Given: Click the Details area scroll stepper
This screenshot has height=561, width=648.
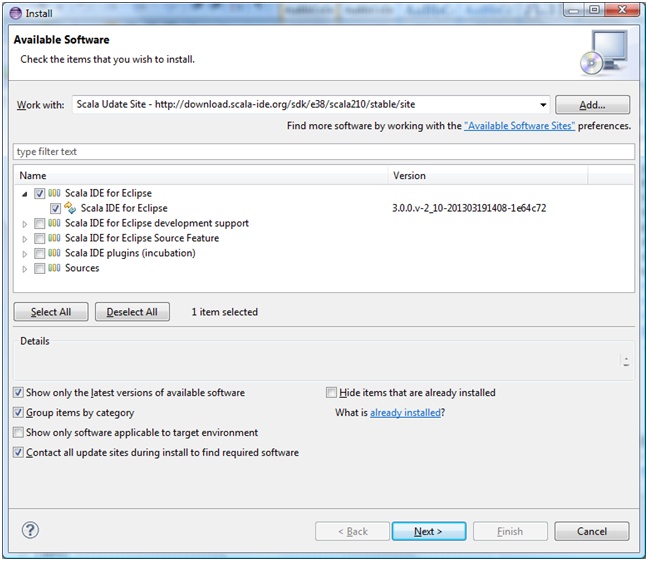Looking at the screenshot, I should coord(626,362).
